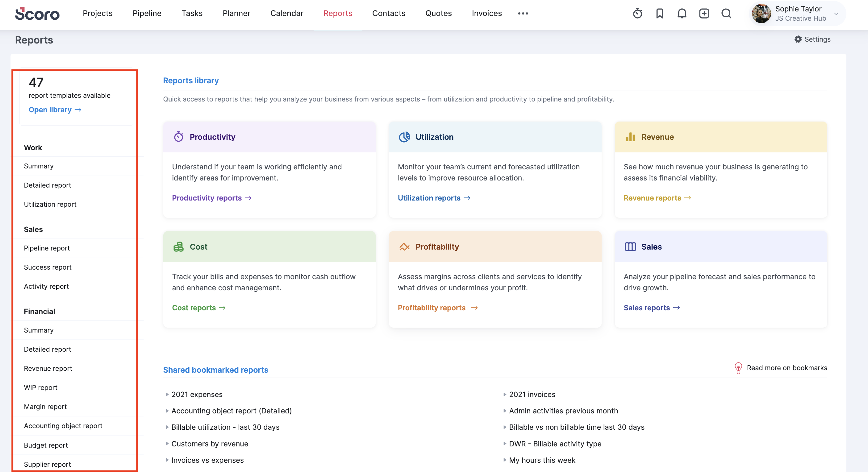Open the bookmarks icon in the header
Viewport: 868px width, 472px height.
pos(659,14)
